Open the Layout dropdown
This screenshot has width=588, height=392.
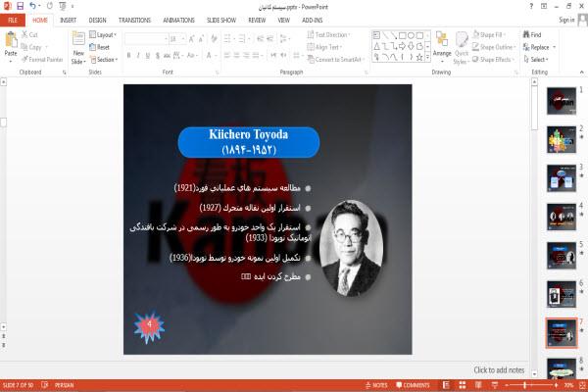[103, 35]
